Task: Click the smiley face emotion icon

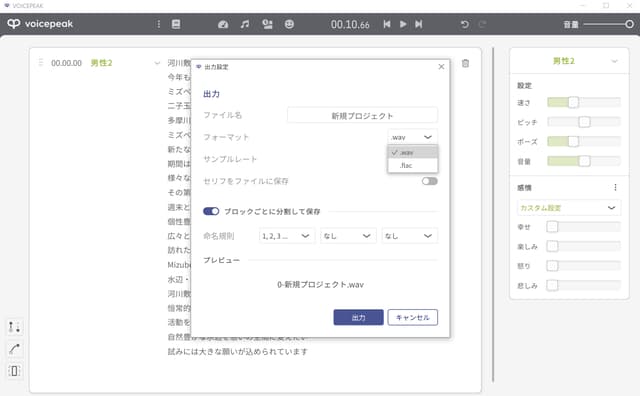Action: [x=289, y=24]
